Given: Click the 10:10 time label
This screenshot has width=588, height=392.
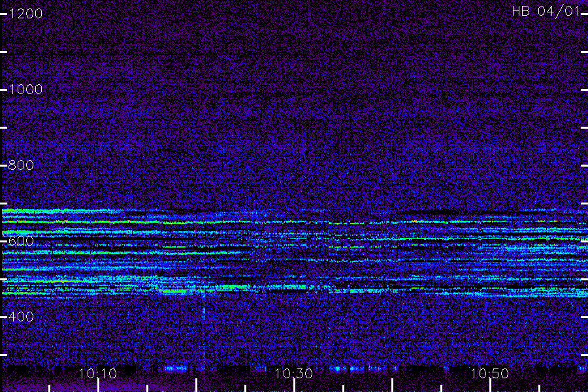Looking at the screenshot, I should pos(97,374).
